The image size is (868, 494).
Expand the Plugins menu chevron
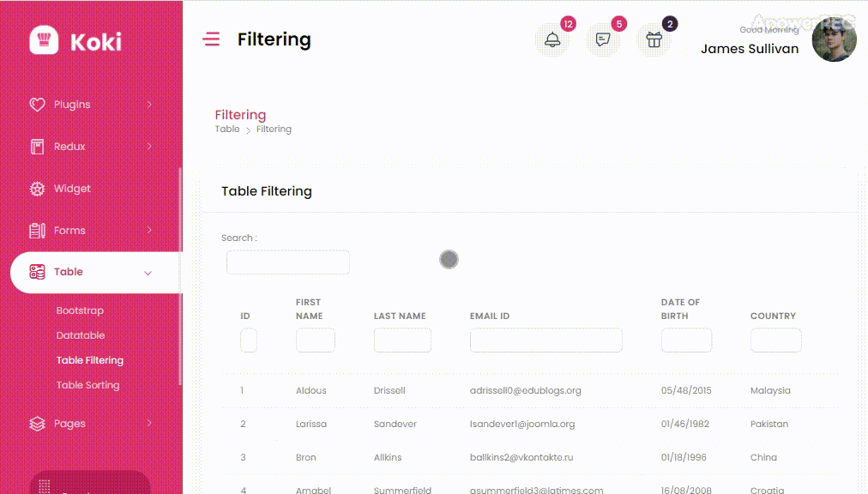149,105
